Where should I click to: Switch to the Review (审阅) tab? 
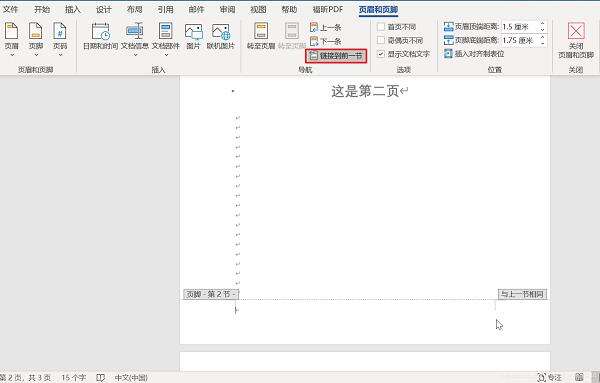227,9
